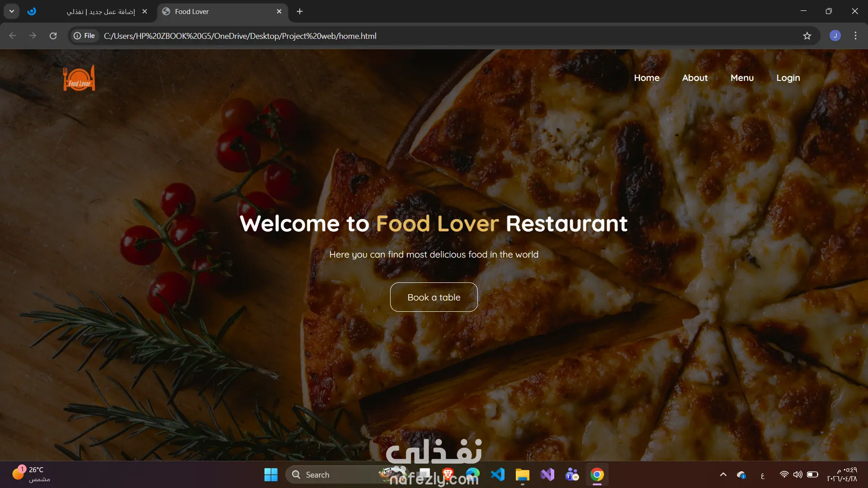
Task: Open Wi-Fi network settings
Action: point(784,474)
